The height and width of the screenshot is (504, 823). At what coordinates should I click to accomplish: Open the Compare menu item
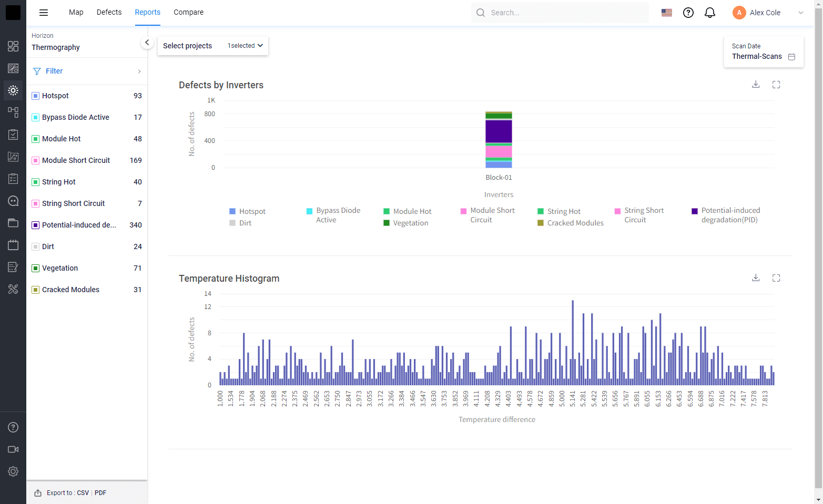pyautogui.click(x=188, y=12)
